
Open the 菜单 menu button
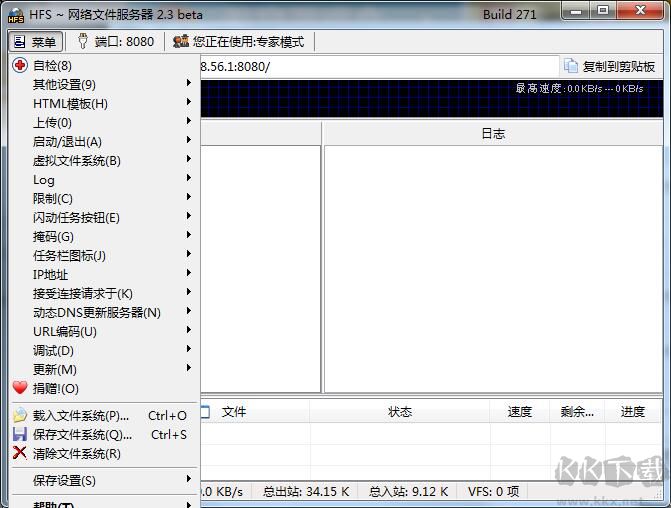pyautogui.click(x=36, y=42)
